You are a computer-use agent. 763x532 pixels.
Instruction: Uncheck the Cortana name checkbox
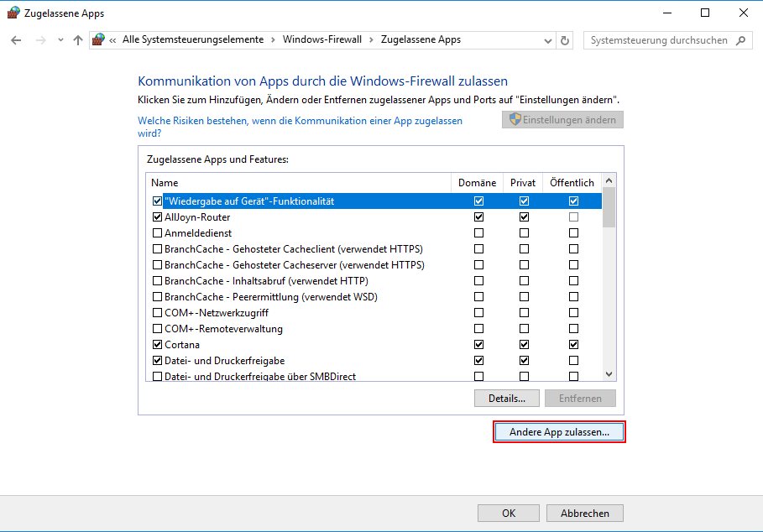click(x=157, y=345)
